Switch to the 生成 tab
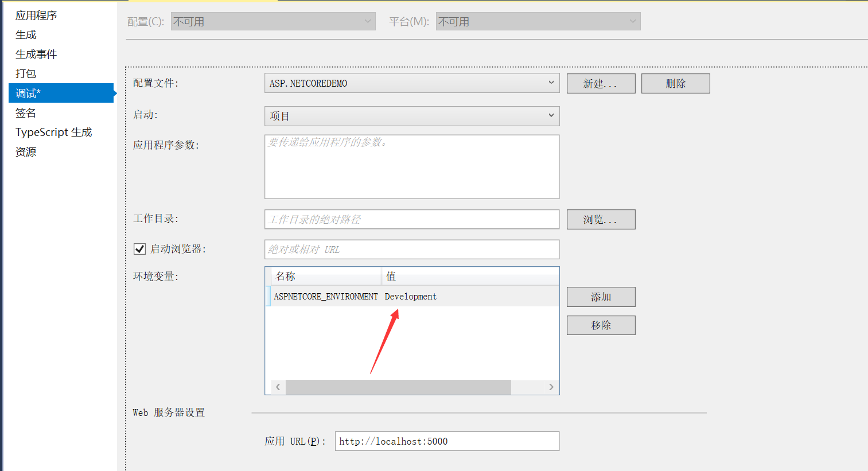 coord(26,35)
